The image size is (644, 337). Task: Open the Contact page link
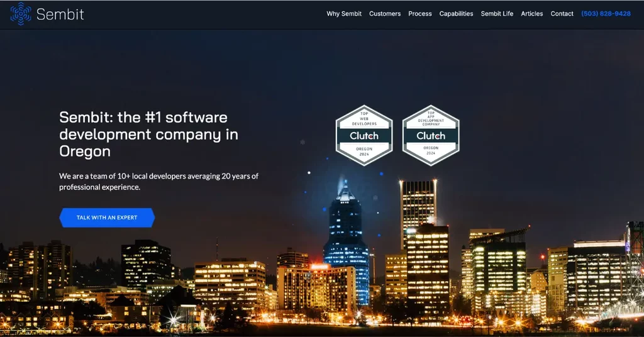pos(562,14)
